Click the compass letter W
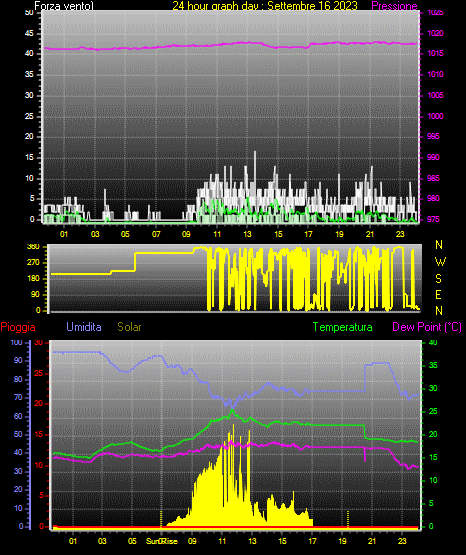466x555 pixels. pos(440,262)
